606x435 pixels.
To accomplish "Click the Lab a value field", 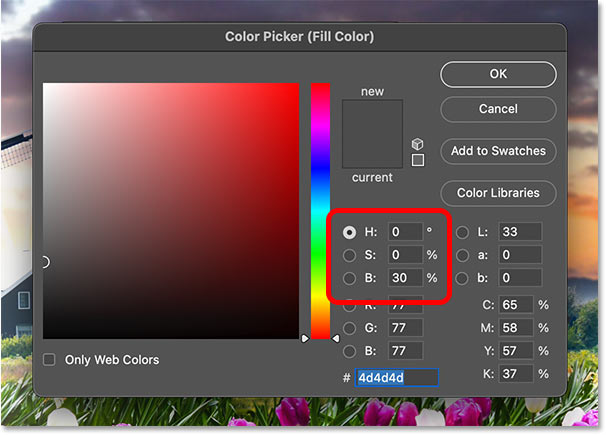I will pyautogui.click(x=520, y=255).
